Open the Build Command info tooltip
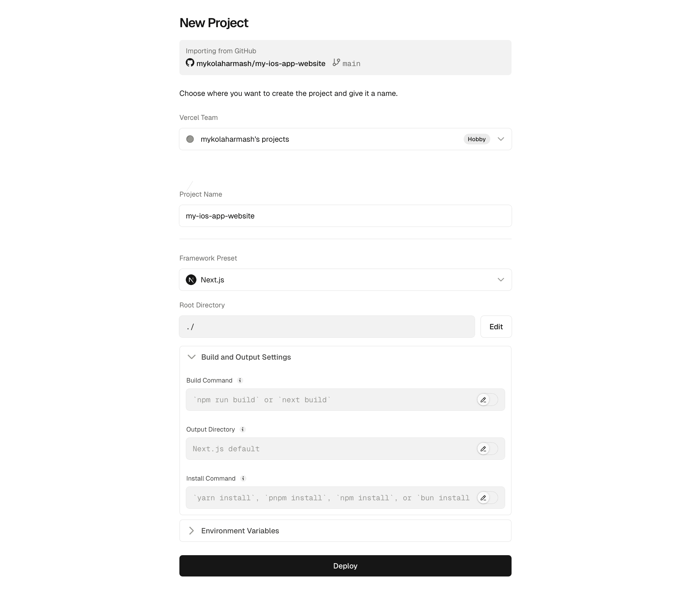 coord(240,380)
